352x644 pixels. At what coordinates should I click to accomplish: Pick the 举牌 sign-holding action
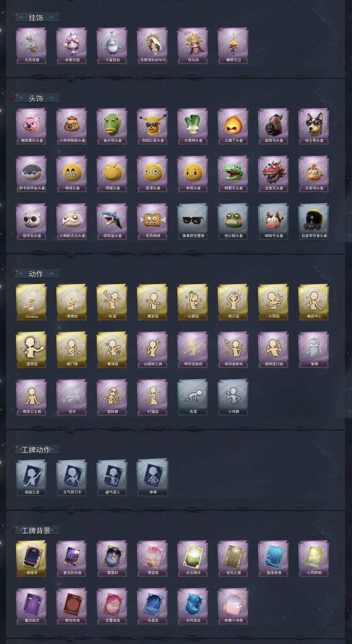point(314,350)
